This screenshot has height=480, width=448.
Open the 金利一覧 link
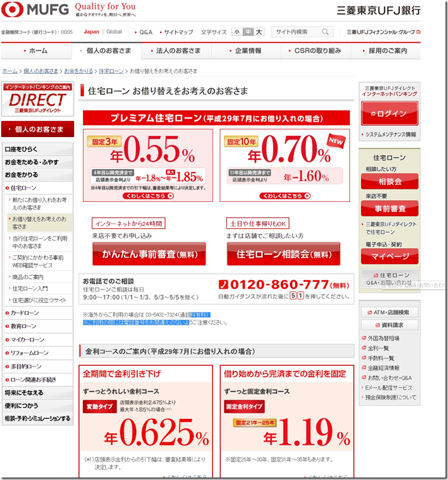pos(376,348)
